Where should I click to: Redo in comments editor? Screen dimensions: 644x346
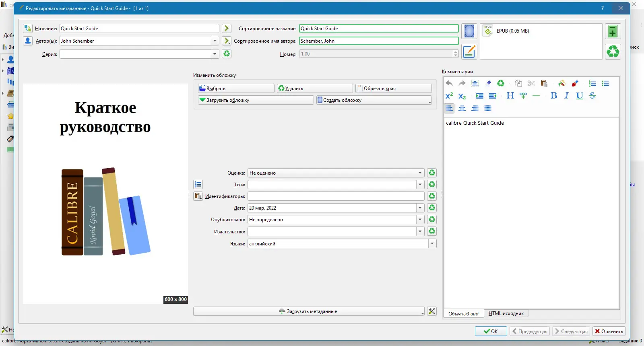tap(462, 83)
